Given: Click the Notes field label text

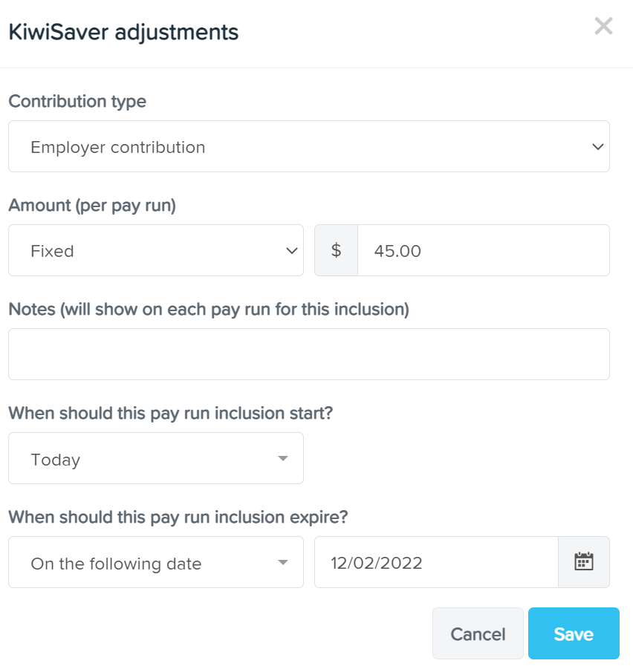Looking at the screenshot, I should (209, 310).
